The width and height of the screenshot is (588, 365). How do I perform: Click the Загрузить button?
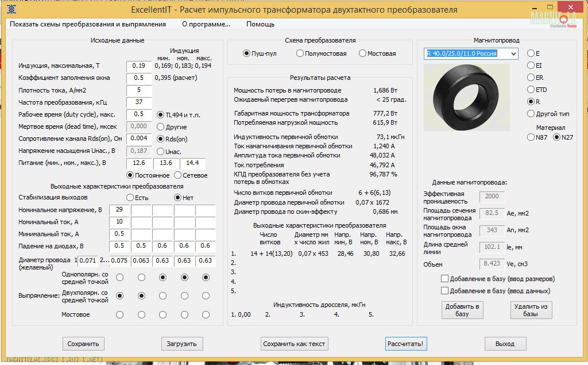click(182, 344)
